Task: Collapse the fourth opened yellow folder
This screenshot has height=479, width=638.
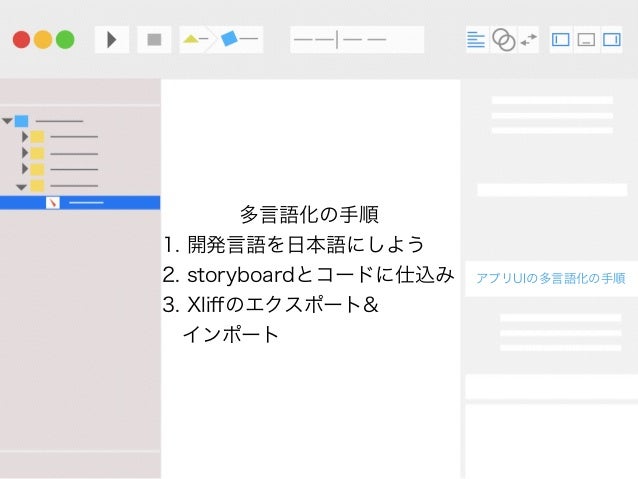Action: click(x=21, y=187)
